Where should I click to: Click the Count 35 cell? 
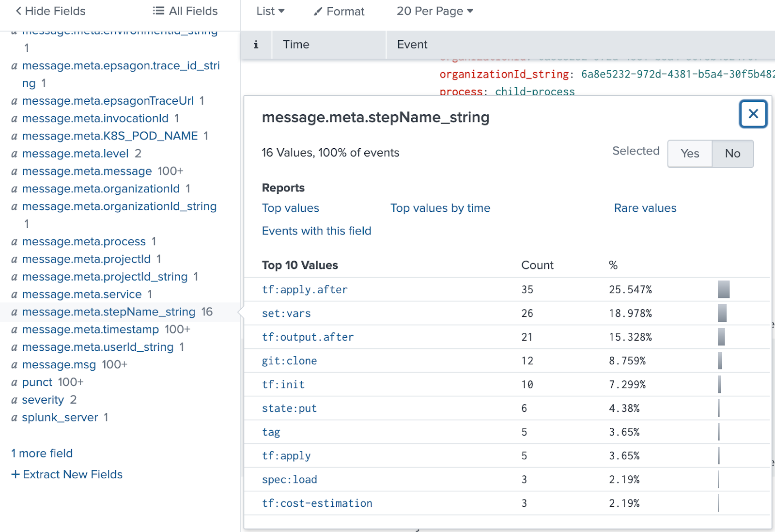click(527, 290)
